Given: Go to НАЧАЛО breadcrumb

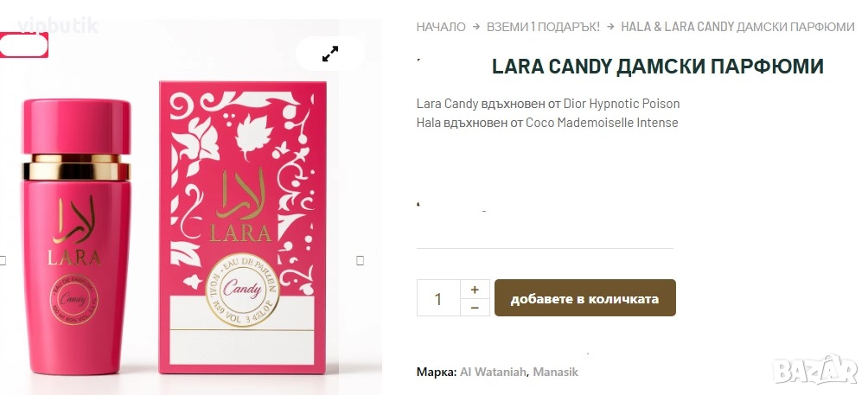Looking at the screenshot, I should [441, 27].
